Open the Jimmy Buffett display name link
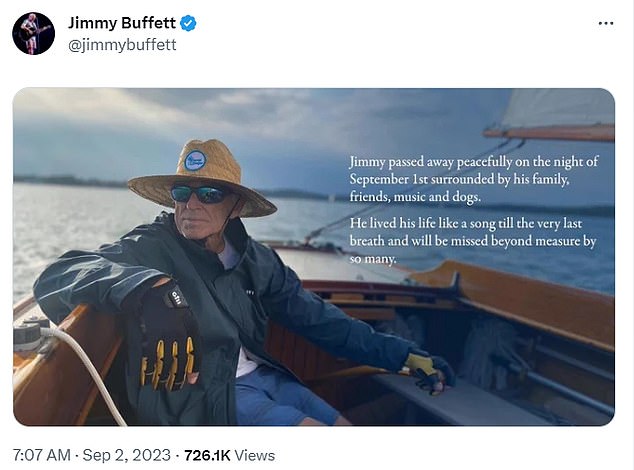Image resolution: width=634 pixels, height=470 pixels. (x=120, y=22)
